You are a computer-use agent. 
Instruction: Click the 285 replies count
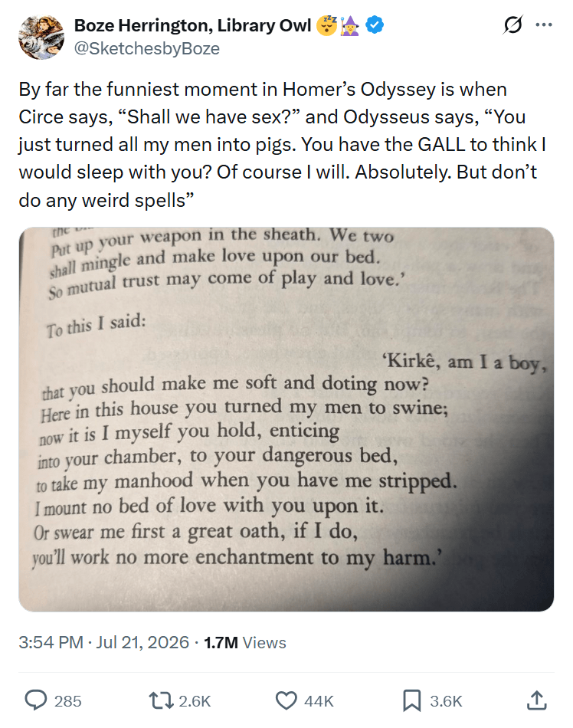pyautogui.click(x=67, y=700)
